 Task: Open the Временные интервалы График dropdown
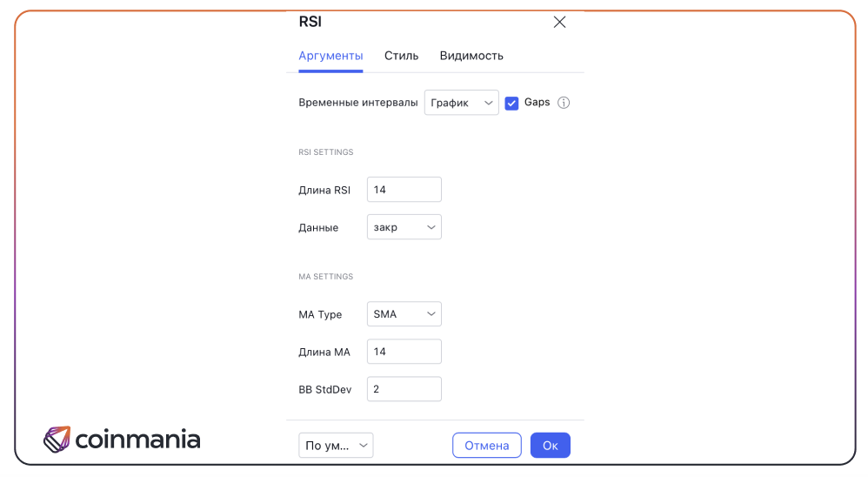[x=462, y=103]
